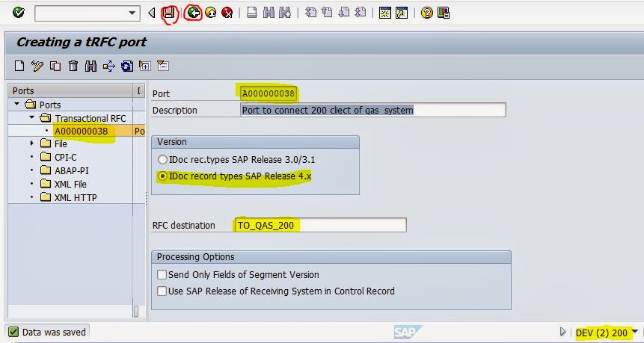Go to the first page icon
The height and width of the screenshot is (343, 644).
[311, 13]
